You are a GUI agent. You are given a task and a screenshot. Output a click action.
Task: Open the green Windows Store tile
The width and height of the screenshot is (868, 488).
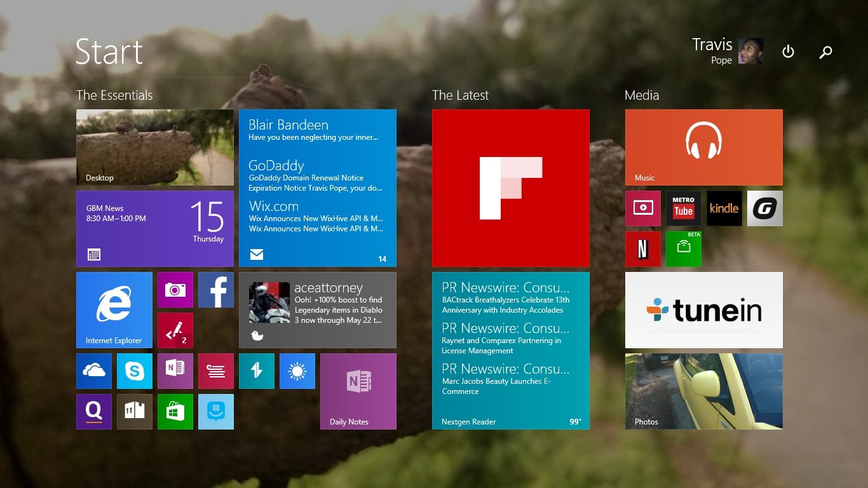click(x=175, y=412)
